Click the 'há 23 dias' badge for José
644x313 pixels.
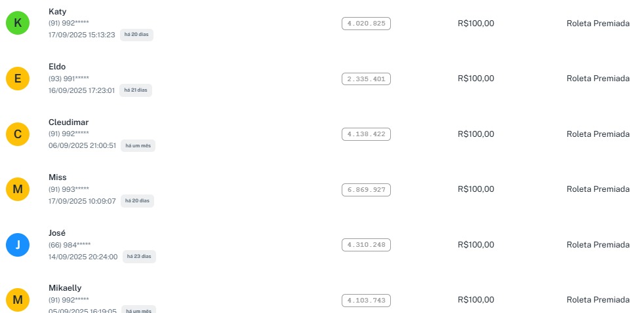pyautogui.click(x=139, y=257)
